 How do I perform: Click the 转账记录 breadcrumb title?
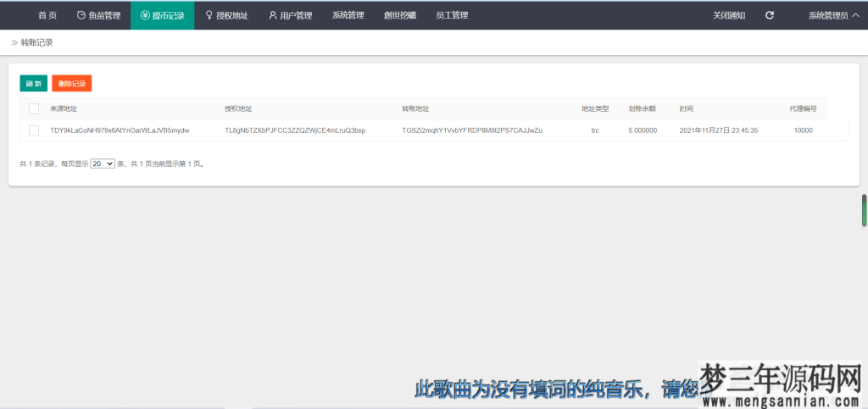[x=37, y=42]
